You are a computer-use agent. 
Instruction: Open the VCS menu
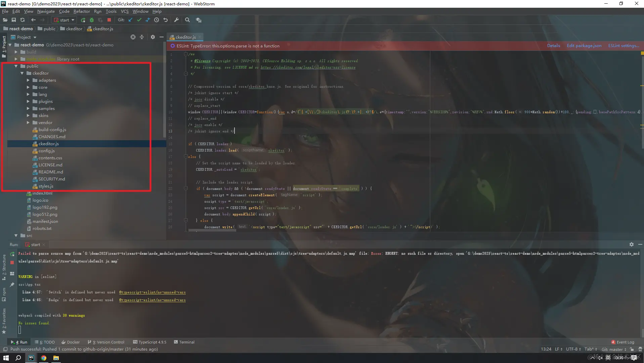point(125,11)
